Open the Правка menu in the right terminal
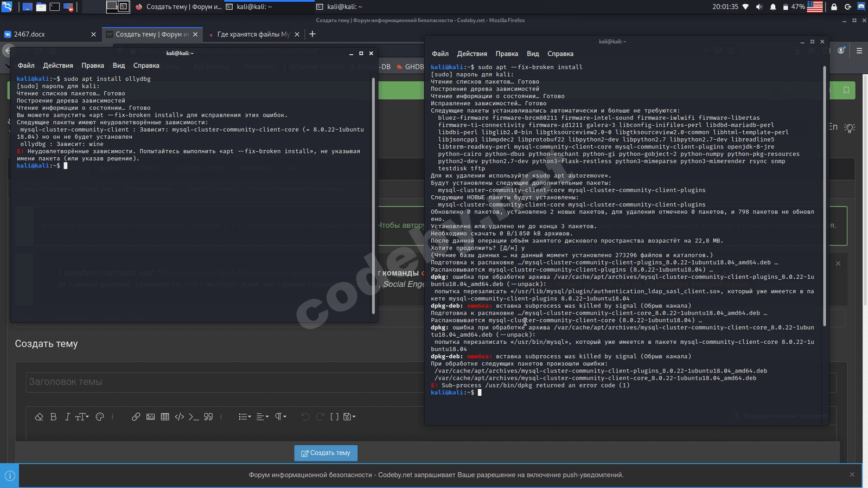 [506, 54]
